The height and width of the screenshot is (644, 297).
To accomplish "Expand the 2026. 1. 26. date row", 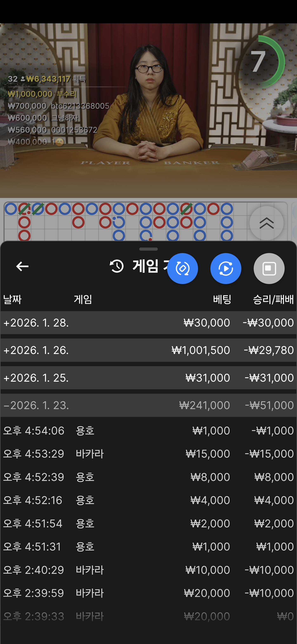I will click(148, 350).
